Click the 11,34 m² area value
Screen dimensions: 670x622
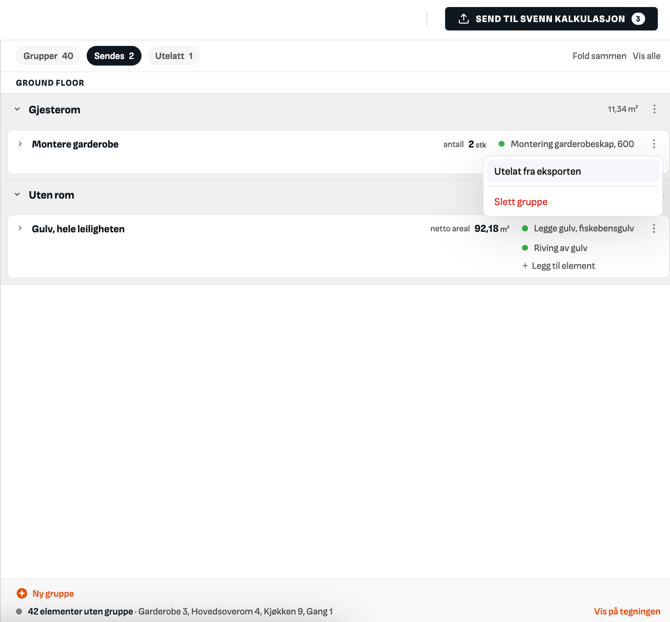(x=623, y=109)
